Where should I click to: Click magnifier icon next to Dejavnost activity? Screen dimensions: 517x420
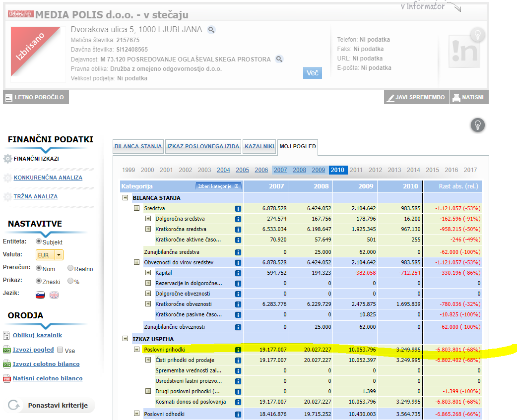point(279,59)
